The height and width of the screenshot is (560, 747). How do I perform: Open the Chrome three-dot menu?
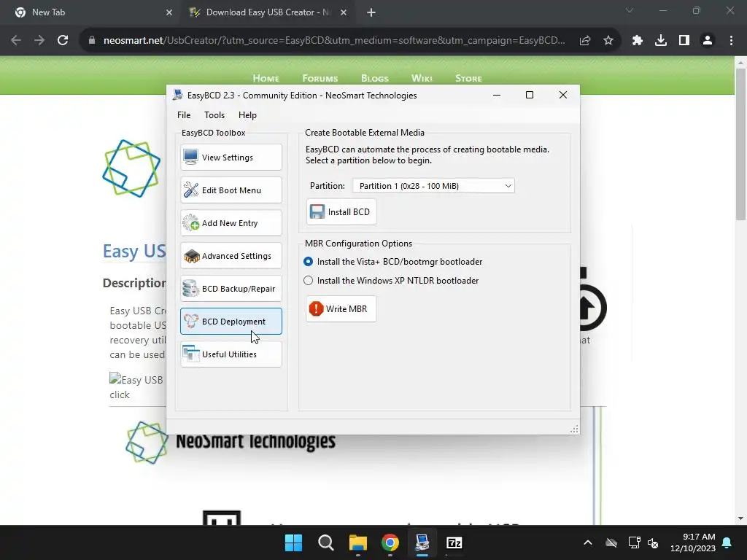click(731, 41)
